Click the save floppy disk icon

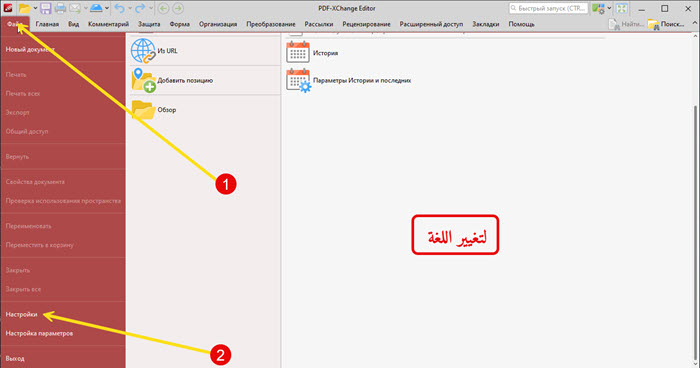pos(45,8)
